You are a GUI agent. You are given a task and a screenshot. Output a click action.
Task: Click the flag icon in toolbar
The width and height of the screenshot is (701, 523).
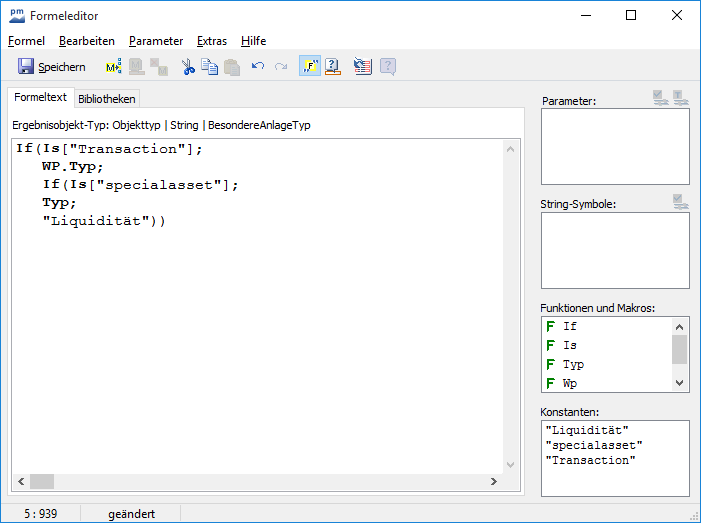pyautogui.click(x=362, y=67)
